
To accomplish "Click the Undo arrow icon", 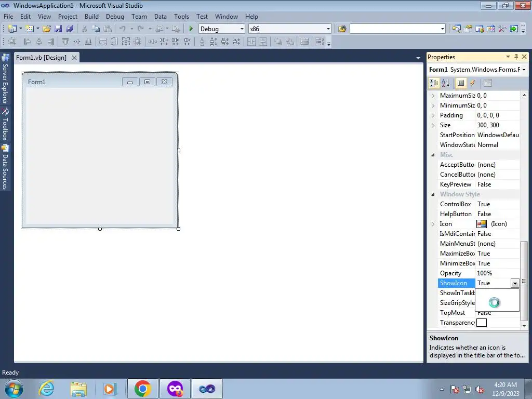I will coord(123,29).
